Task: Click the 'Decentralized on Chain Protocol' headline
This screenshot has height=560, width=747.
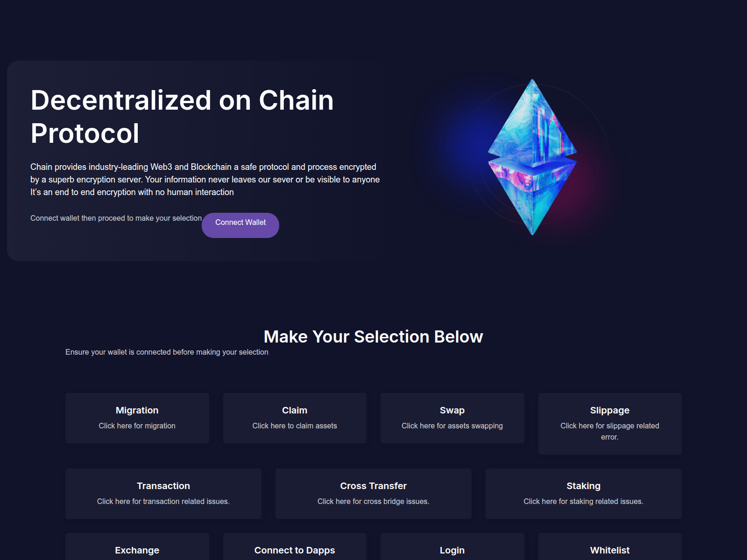Action: 182,117
